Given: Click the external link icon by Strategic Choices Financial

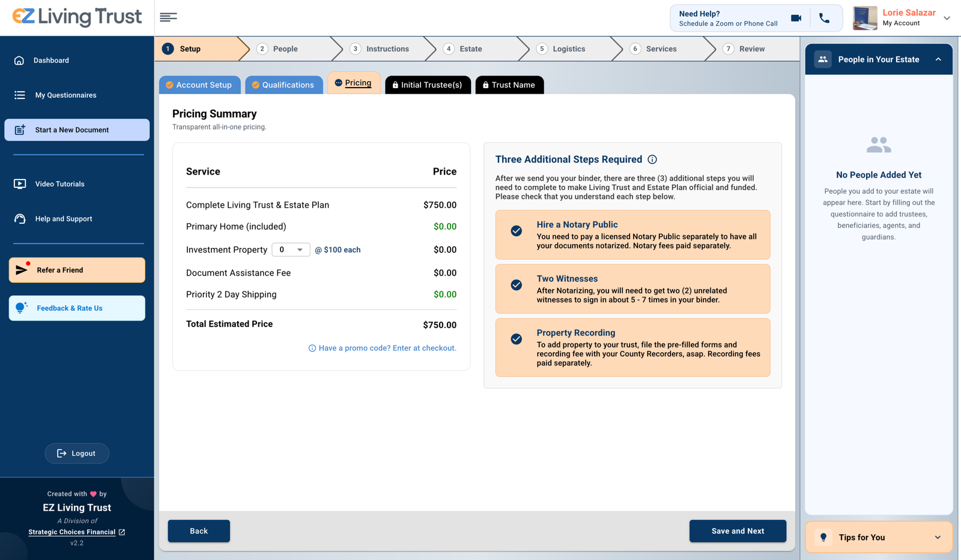Looking at the screenshot, I should [x=122, y=532].
